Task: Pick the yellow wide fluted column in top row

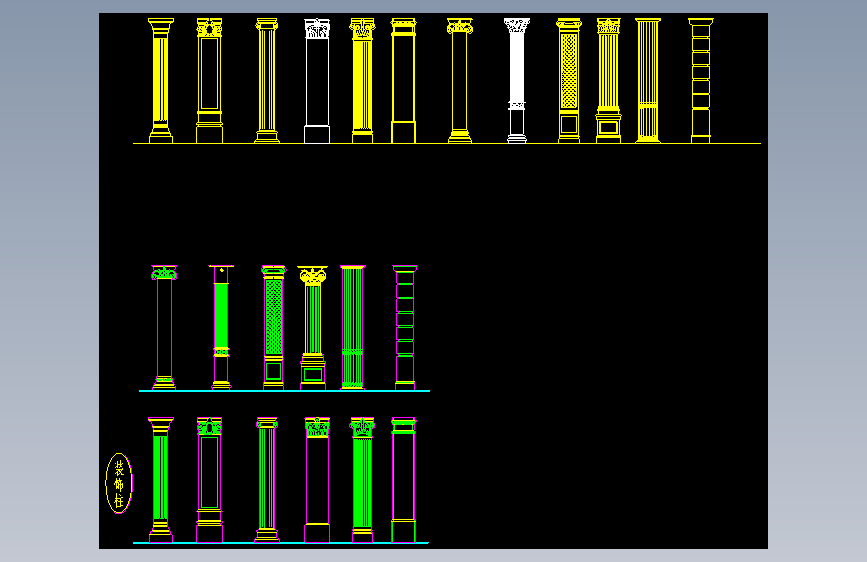Action: click(648, 81)
